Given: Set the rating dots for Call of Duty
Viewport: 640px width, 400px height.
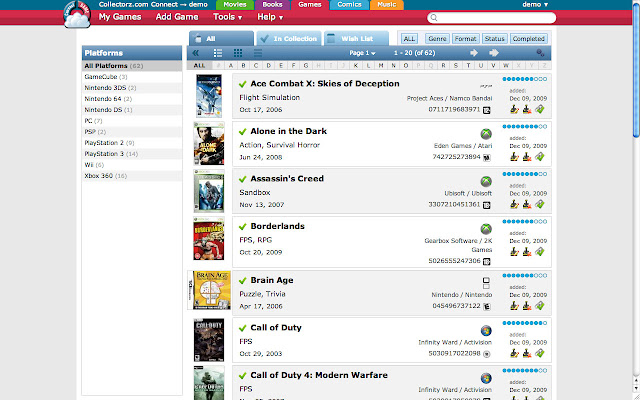Looking at the screenshot, I should click(524, 323).
